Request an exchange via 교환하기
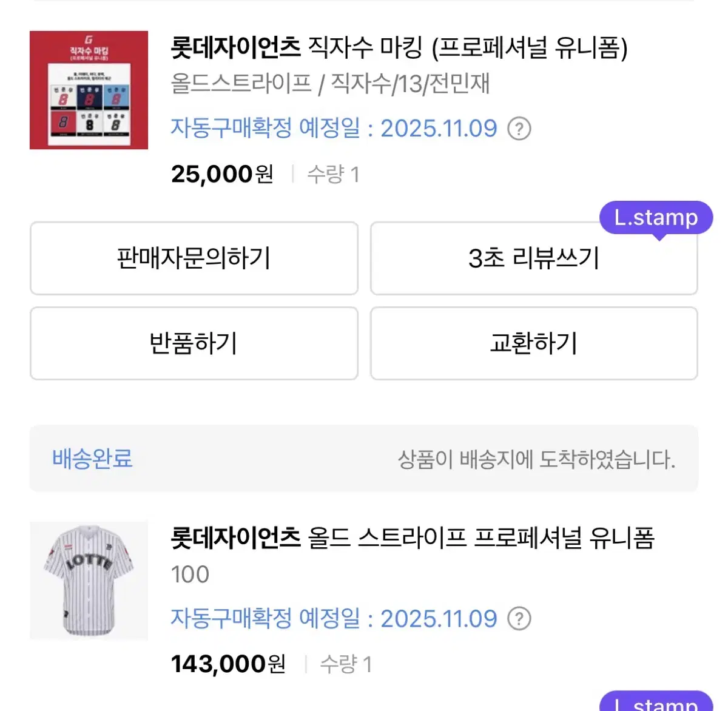 tap(534, 344)
